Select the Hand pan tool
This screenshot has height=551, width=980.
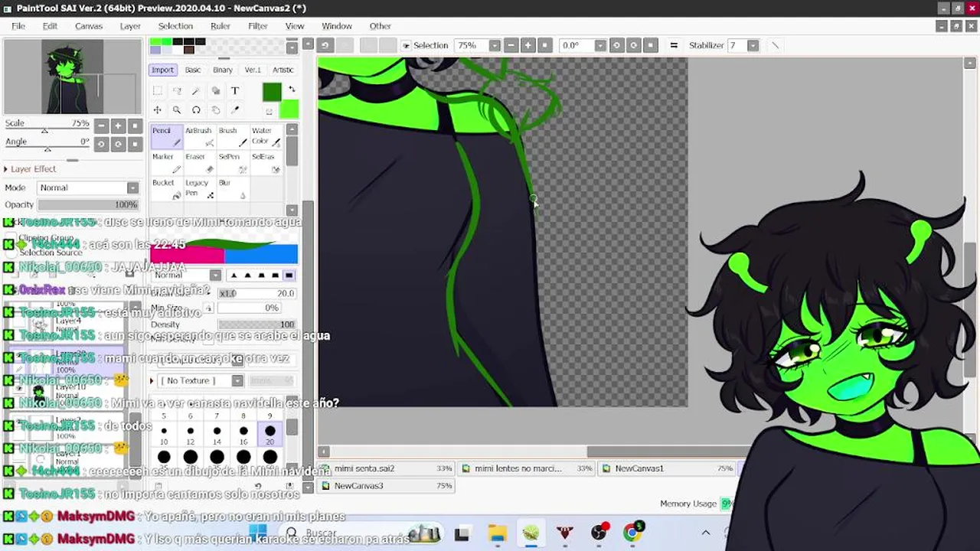pos(215,110)
